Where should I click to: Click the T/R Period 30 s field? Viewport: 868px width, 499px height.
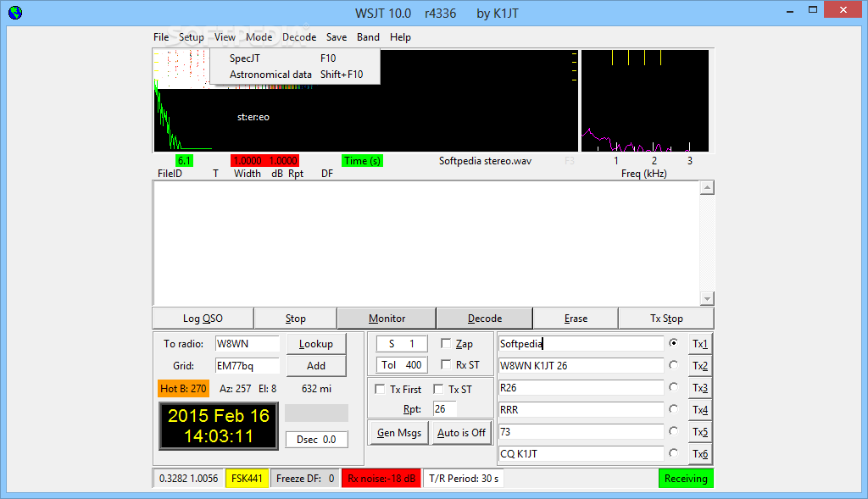click(464, 479)
